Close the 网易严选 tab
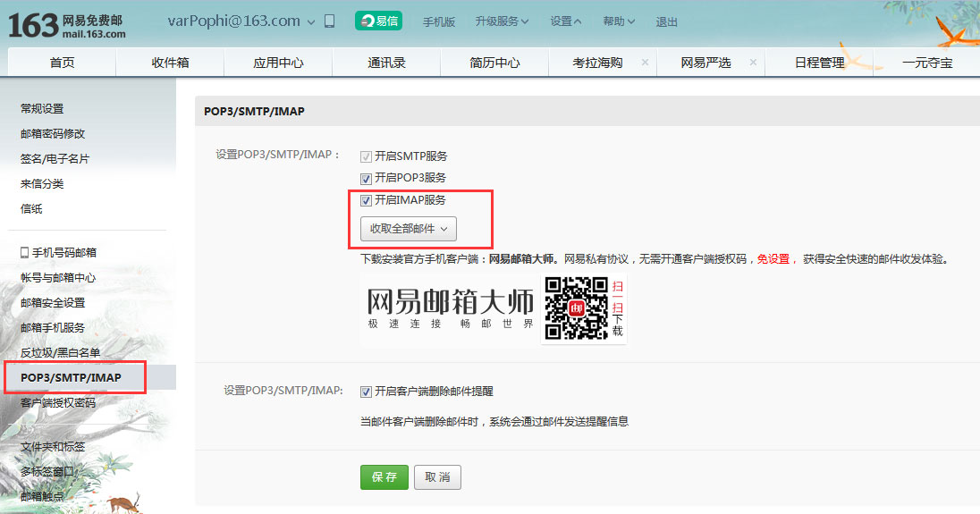 click(x=753, y=62)
